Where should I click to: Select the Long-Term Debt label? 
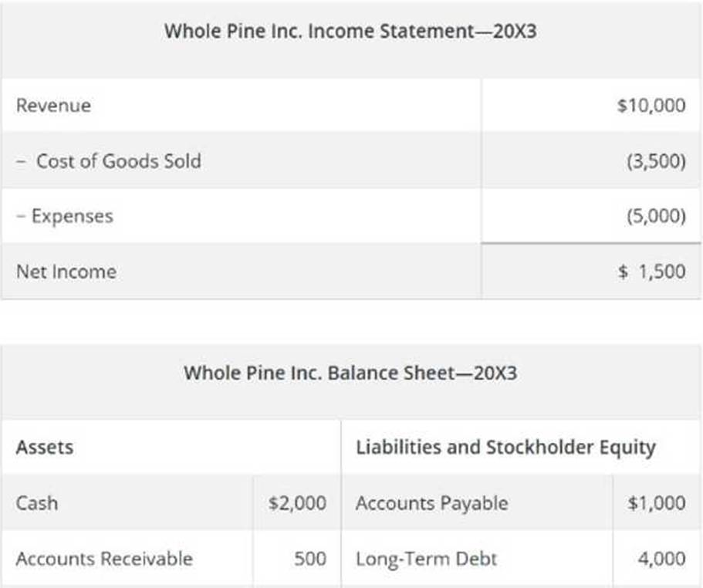[426, 558]
